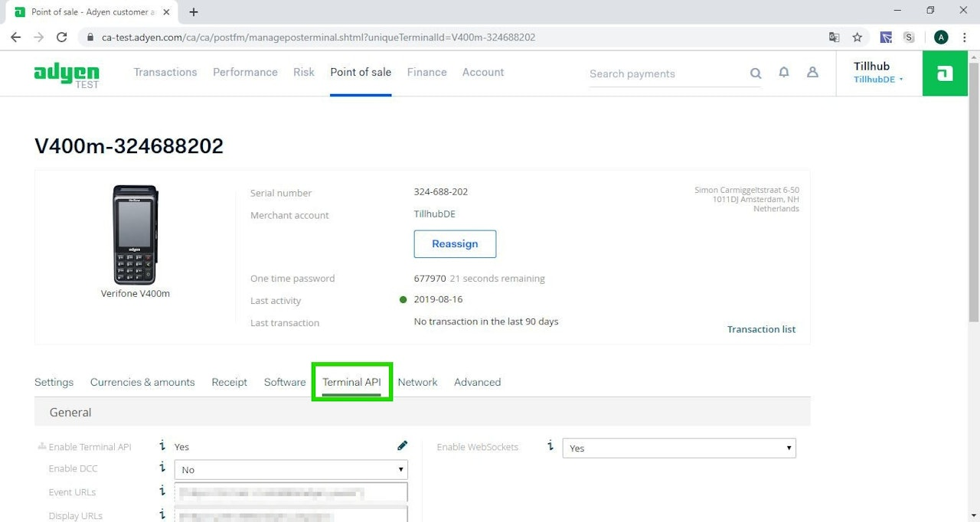Screen dimensions: 980x522
Task: Click the S extension icon in toolbar
Action: click(909, 37)
